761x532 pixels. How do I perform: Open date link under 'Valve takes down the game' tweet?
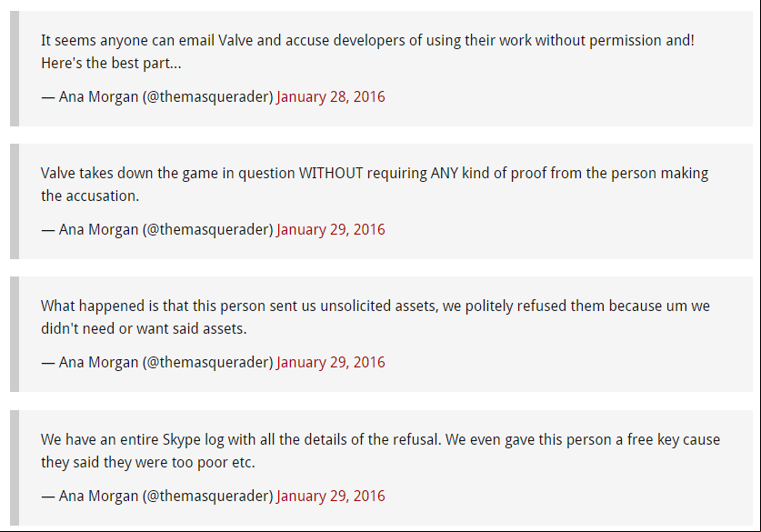pyautogui.click(x=331, y=229)
